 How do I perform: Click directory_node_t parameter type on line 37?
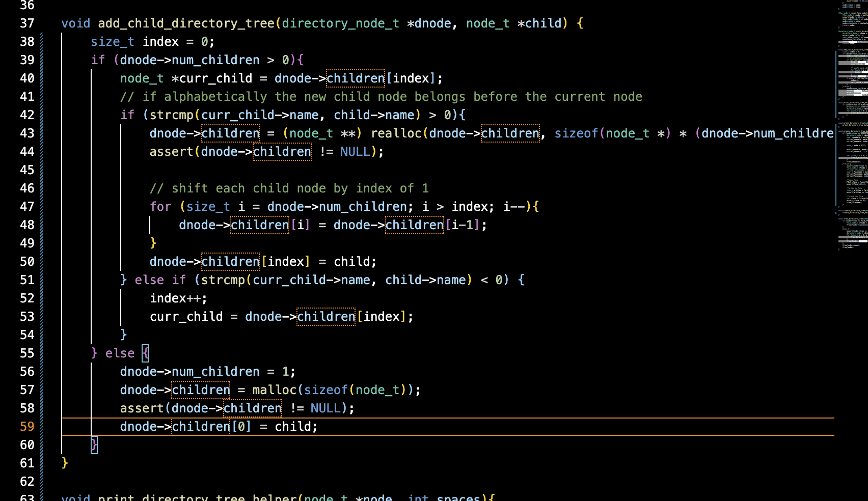click(x=340, y=23)
